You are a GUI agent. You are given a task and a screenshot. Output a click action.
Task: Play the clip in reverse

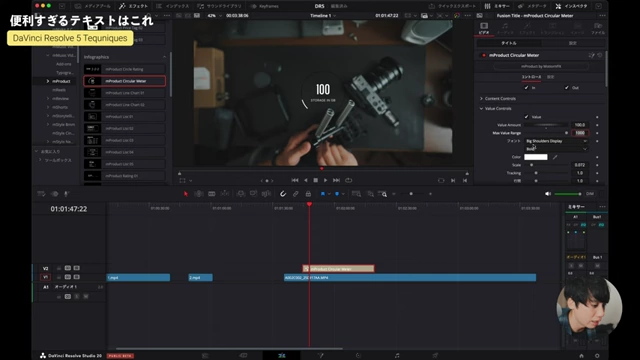click(x=305, y=180)
